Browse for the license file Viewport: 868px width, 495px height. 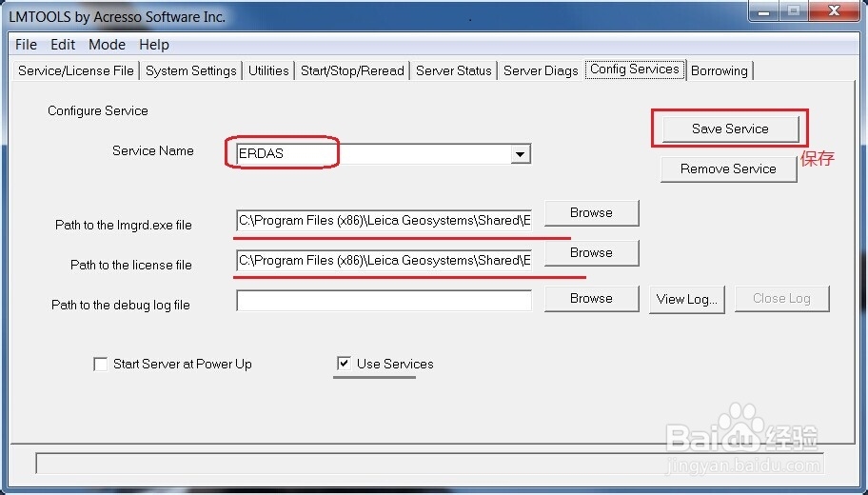coord(591,252)
